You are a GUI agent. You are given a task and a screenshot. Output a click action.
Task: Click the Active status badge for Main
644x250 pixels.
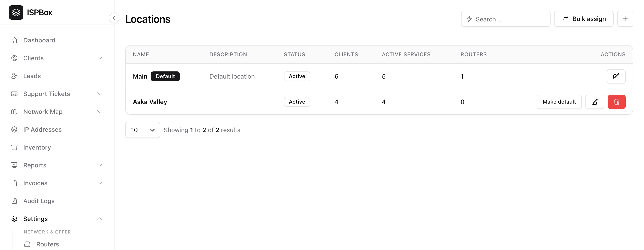coord(297,76)
